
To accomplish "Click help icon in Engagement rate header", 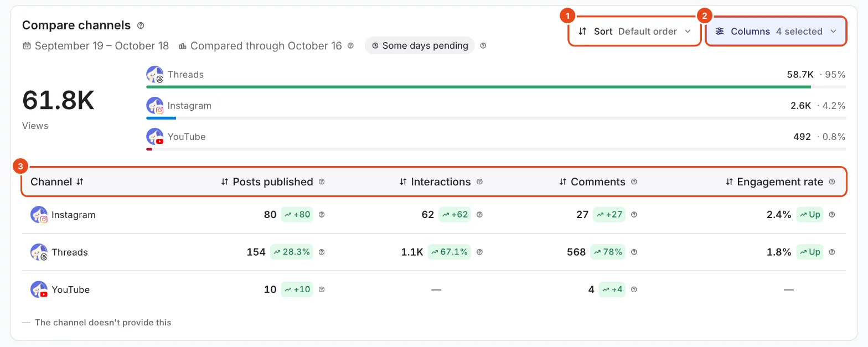I will click(x=832, y=182).
